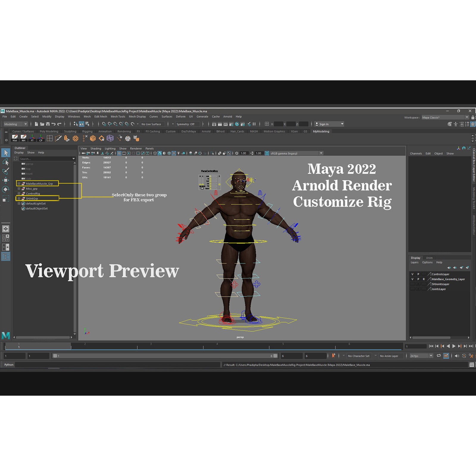Screen dimensions: 476x476
Task: Click the Maya logo icon at bottom left
Action: point(6,335)
